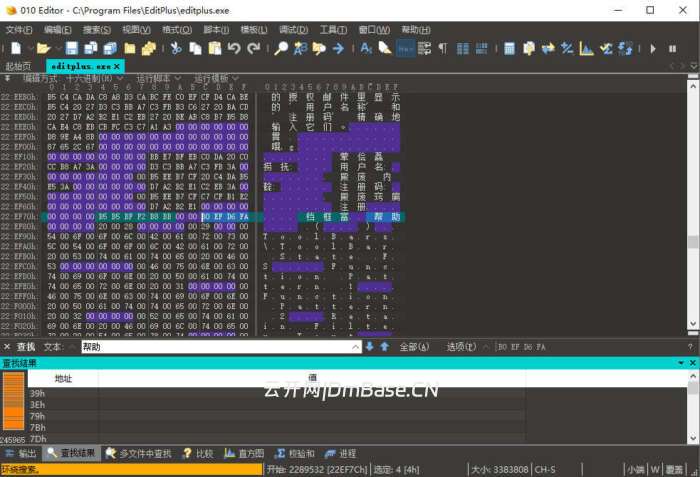The image size is (700, 477).
Task: Cut selection with the scissors icon
Action: pyautogui.click(x=176, y=48)
